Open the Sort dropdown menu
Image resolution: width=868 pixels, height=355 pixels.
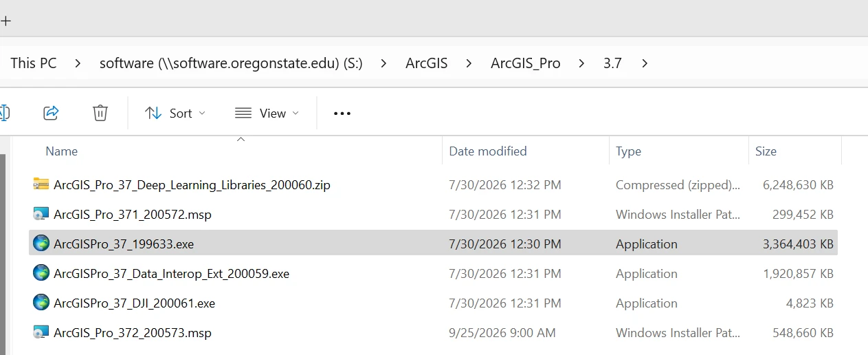[x=175, y=114]
